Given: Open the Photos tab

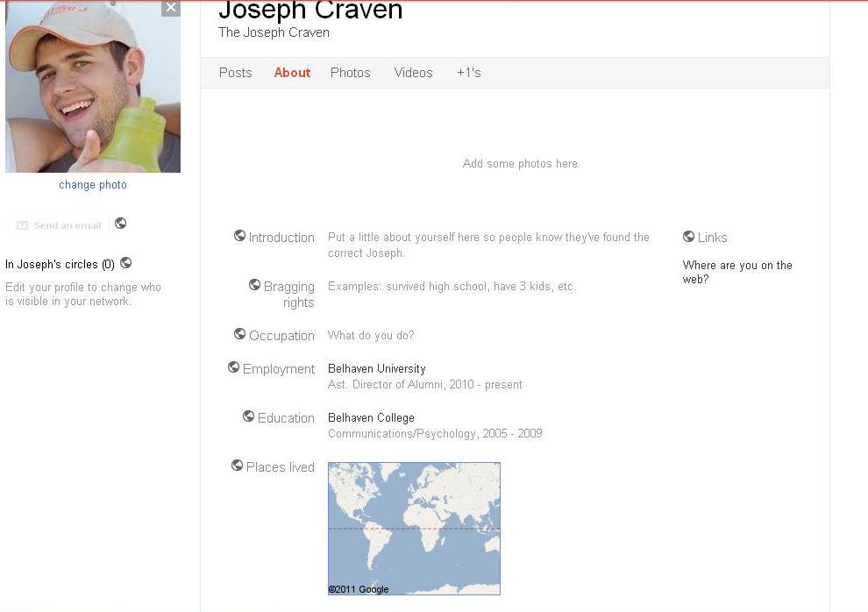Looking at the screenshot, I should tap(350, 73).
